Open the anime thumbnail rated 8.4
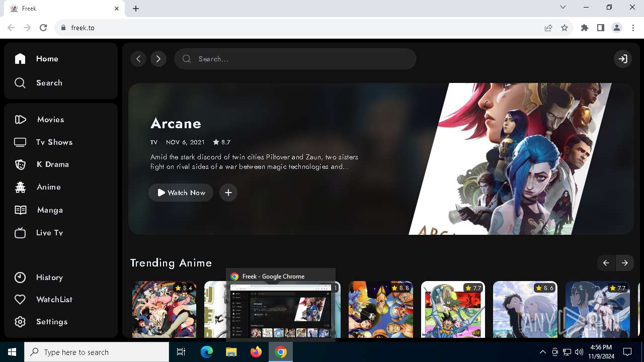This screenshot has width=644, height=362. coord(165,309)
